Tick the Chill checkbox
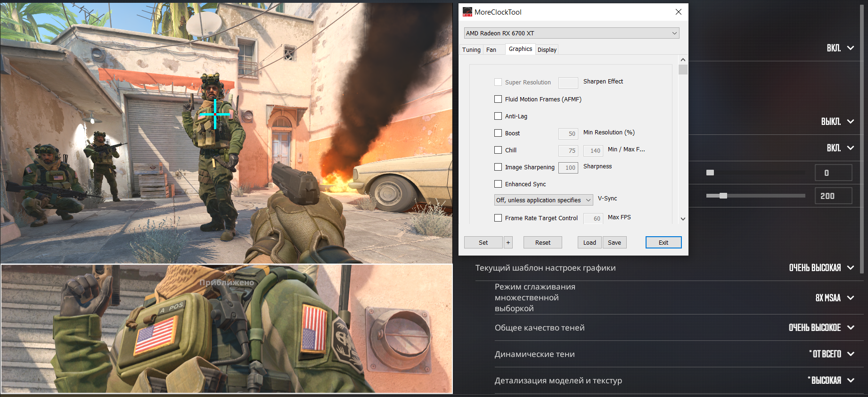Image resolution: width=868 pixels, height=397 pixels. coord(498,150)
